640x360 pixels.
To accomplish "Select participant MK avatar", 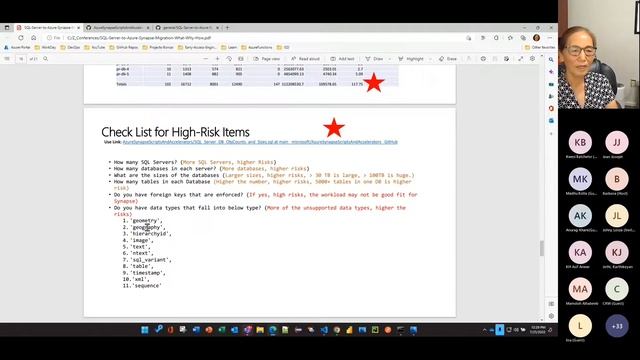I will tap(580, 179).
